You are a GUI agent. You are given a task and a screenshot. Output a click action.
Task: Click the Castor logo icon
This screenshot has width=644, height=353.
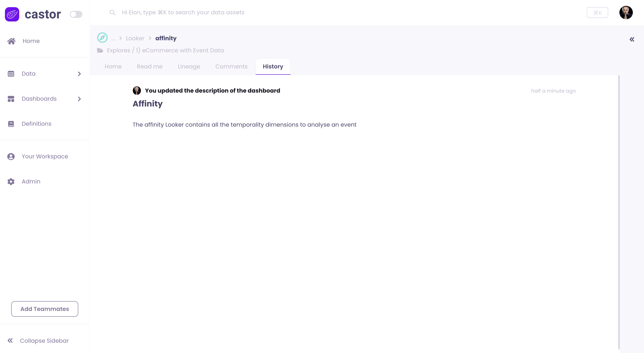pos(12,14)
